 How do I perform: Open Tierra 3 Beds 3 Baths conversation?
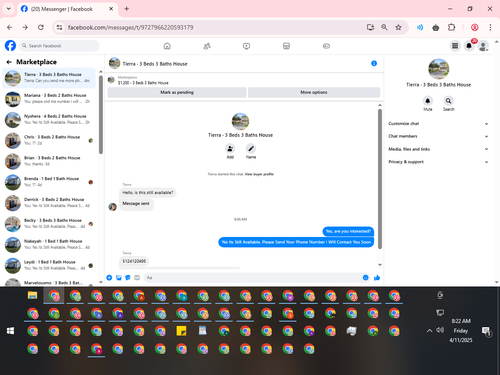point(49,78)
